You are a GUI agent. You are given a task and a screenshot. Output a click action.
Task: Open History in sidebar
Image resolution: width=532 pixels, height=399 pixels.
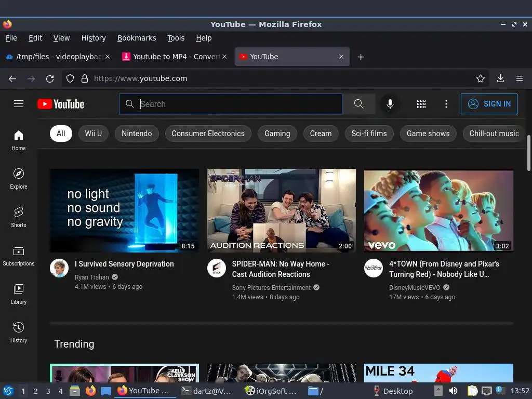19,332
